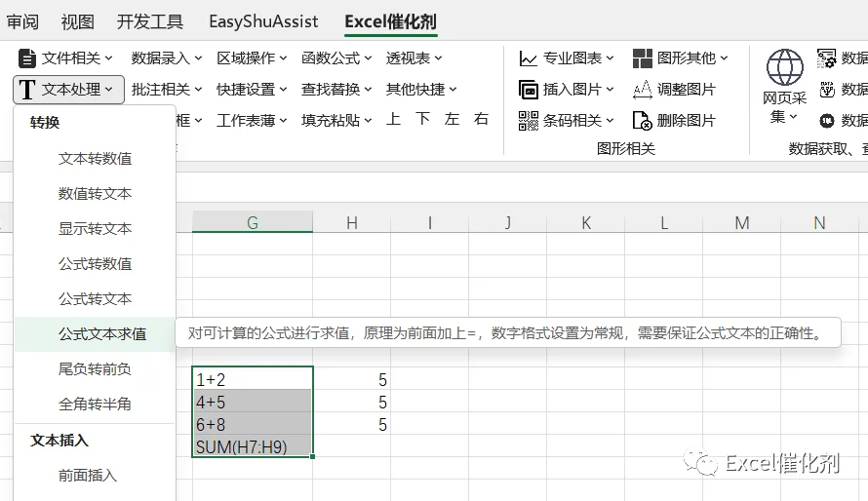Click the cell containing SUM(H7:H9)
This screenshot has height=501, width=868.
coord(253,446)
